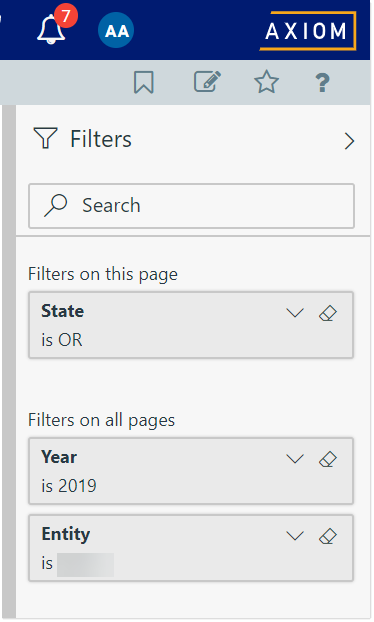Expand the State filter chevron
Screen dimensions: 374x622
295,313
